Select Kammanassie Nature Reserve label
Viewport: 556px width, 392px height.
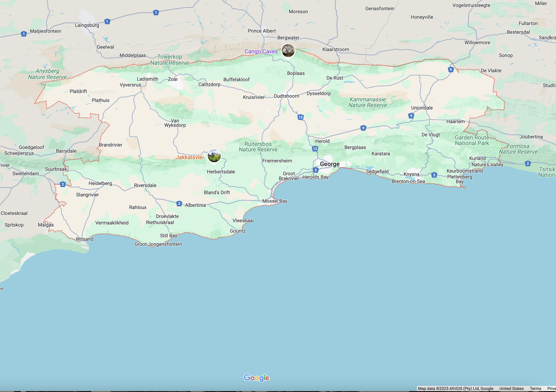[367, 102]
